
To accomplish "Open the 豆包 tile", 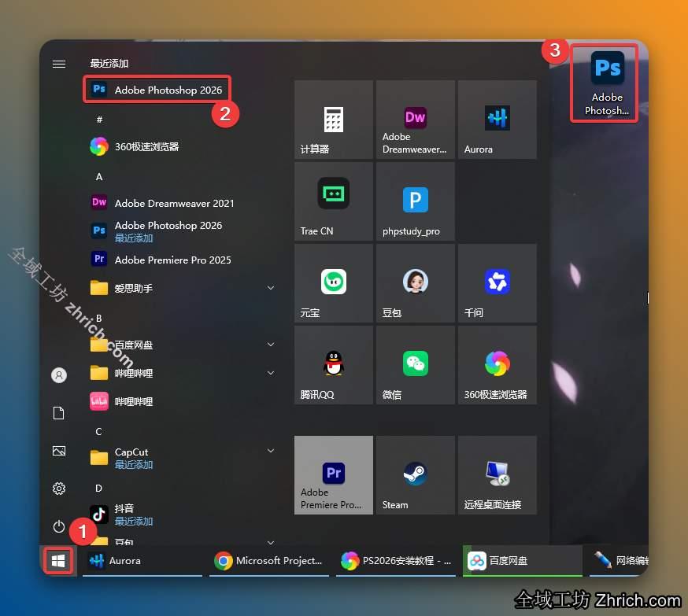I will coord(415,283).
